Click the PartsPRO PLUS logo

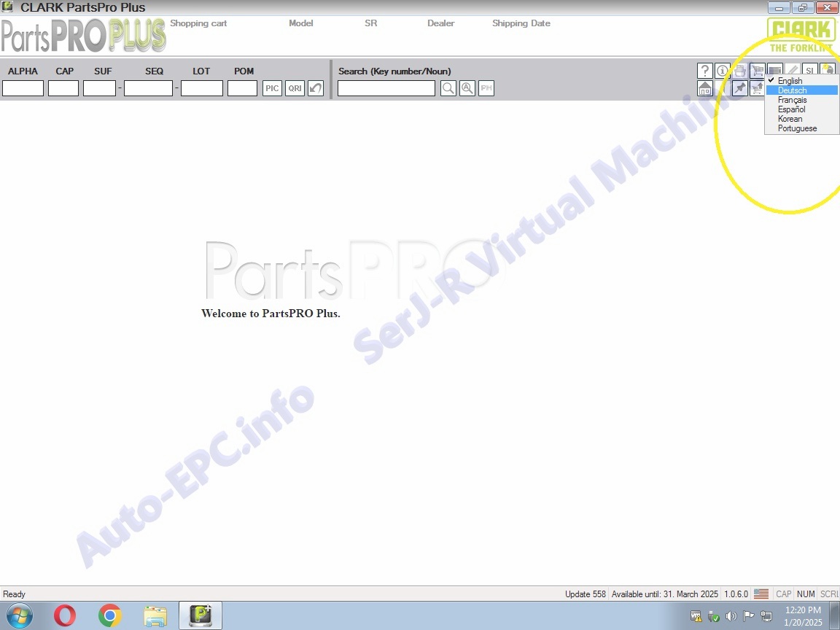[83, 36]
